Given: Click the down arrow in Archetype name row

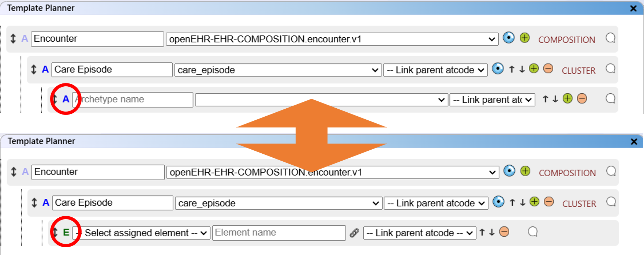Looking at the screenshot, I should coord(555,99).
